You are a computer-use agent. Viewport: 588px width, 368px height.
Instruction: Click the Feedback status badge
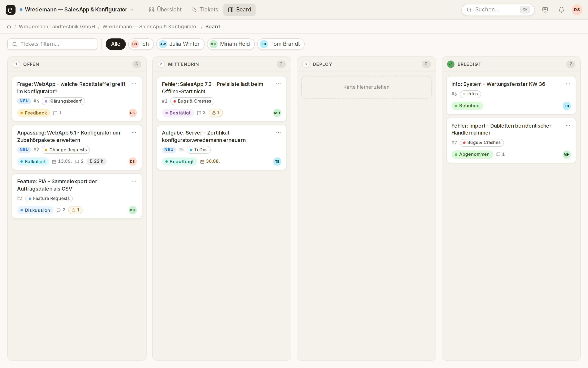33,113
